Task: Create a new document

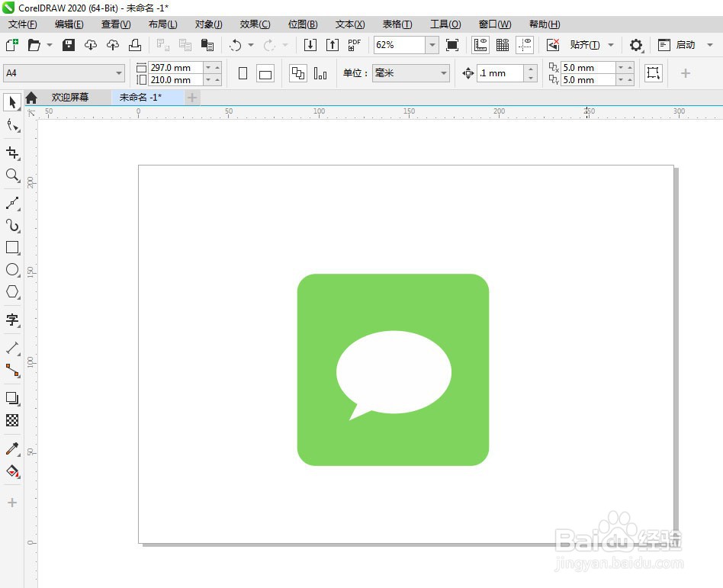Action: [11, 45]
